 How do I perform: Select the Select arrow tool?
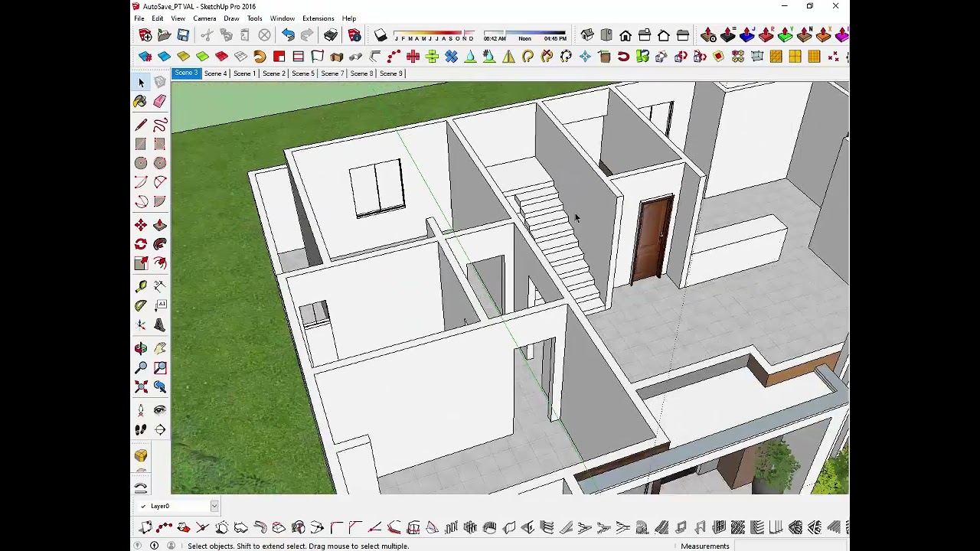pos(141,82)
